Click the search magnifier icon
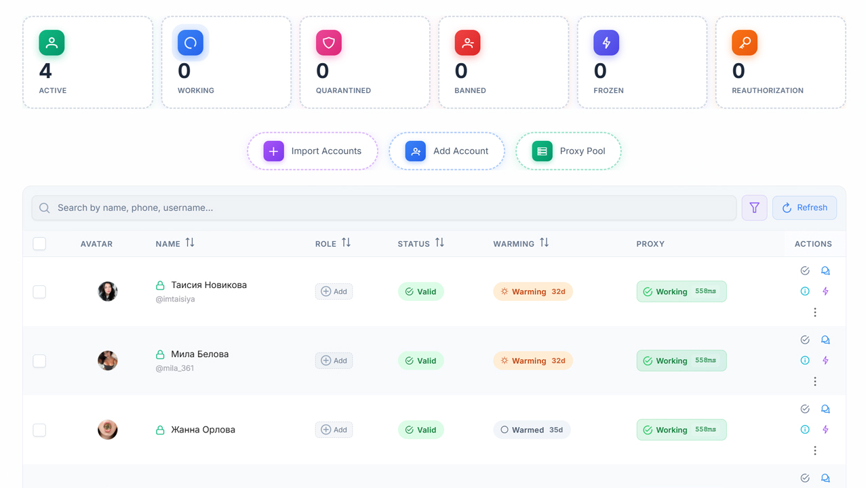The image size is (868, 488). (45, 208)
